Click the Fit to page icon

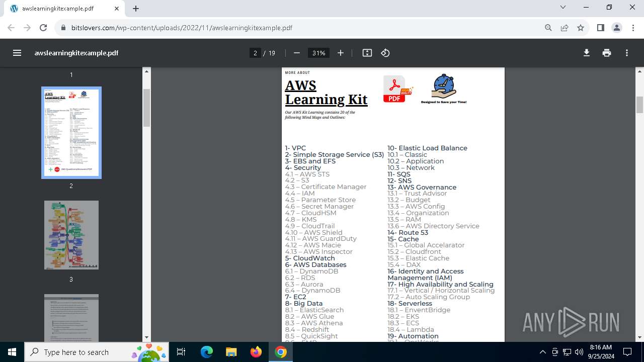367,53
